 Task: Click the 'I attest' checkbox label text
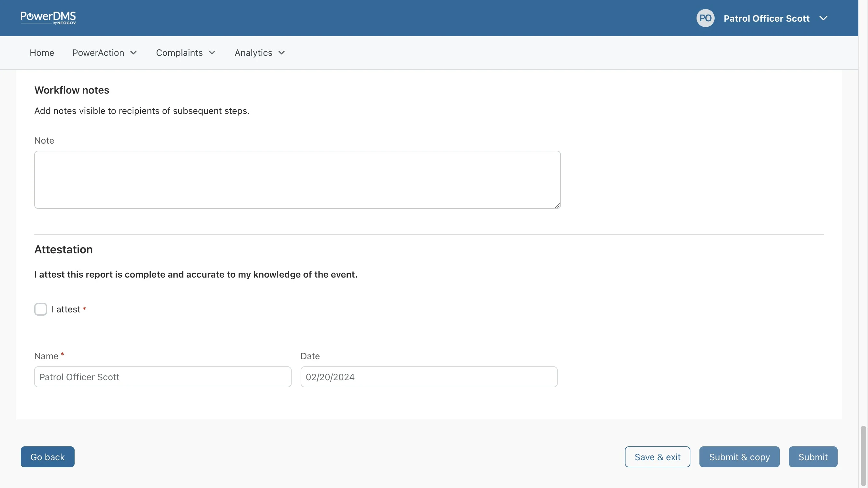66,309
